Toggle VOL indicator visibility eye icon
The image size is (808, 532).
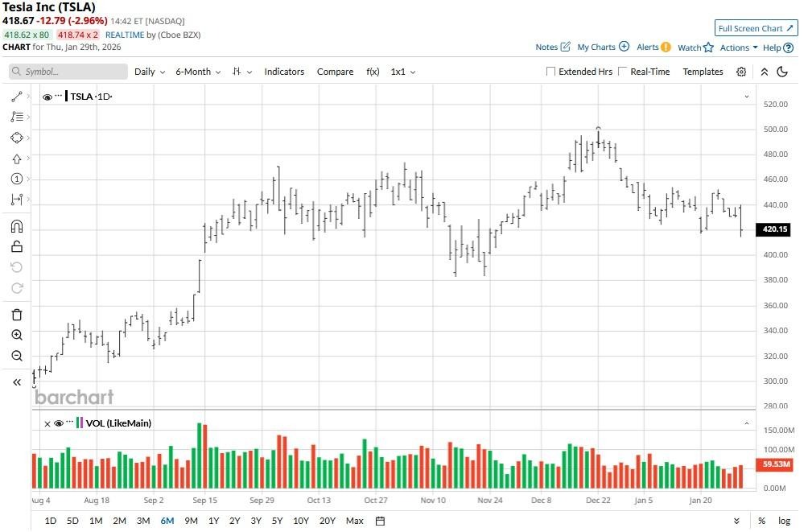(x=59, y=423)
